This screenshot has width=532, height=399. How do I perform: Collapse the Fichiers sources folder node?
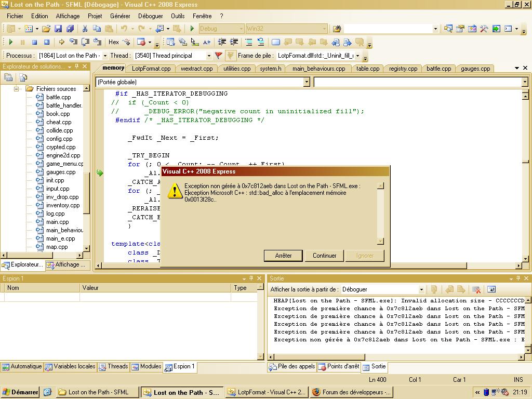tap(16, 89)
